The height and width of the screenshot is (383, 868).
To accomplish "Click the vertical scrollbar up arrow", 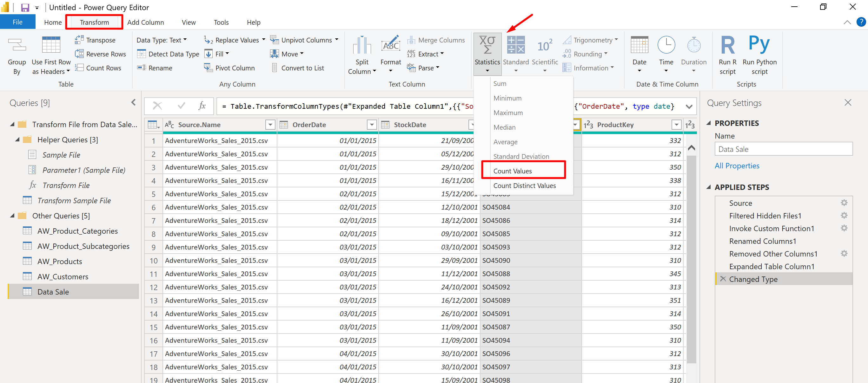I will [x=691, y=148].
